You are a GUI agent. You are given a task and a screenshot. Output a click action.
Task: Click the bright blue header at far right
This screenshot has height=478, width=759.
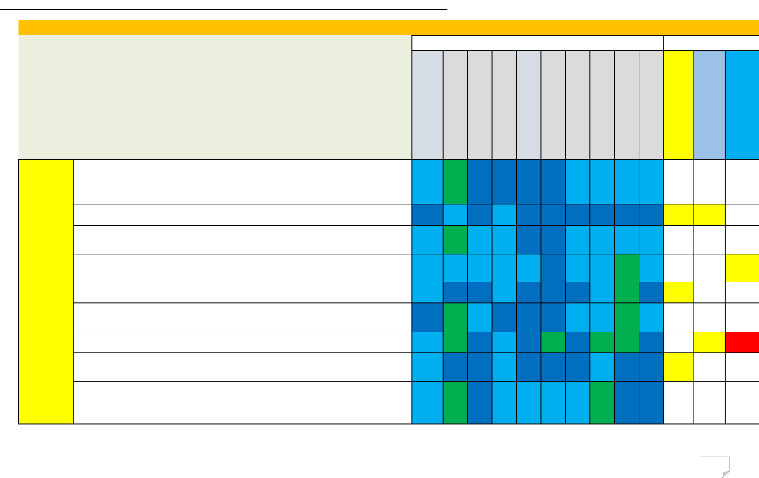pos(742,104)
